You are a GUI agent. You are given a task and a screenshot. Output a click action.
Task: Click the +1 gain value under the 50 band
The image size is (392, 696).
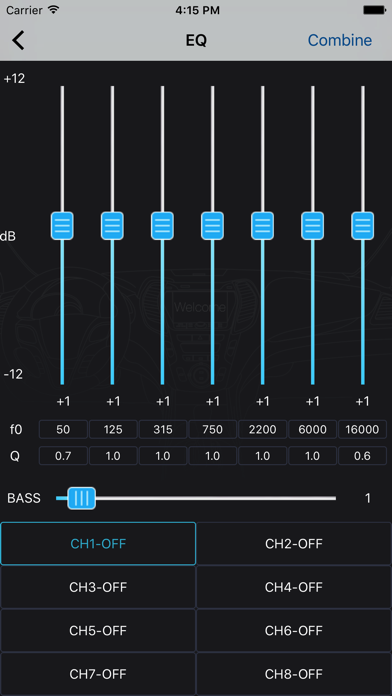63,401
